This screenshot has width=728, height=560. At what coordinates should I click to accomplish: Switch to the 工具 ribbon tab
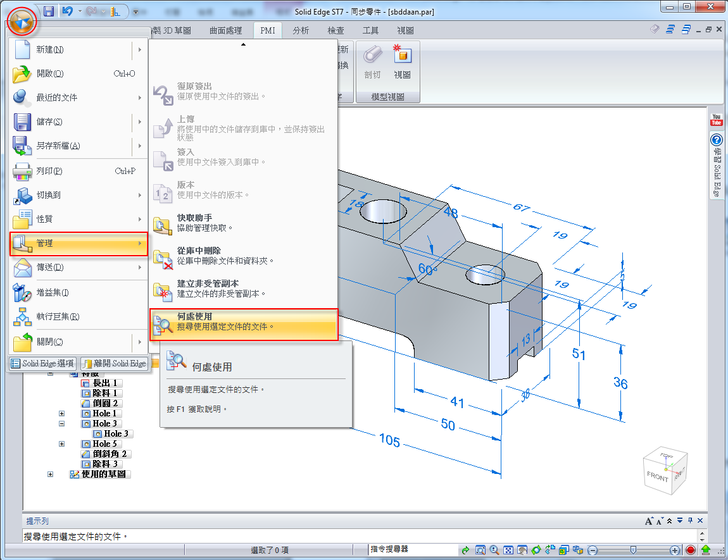(x=370, y=30)
